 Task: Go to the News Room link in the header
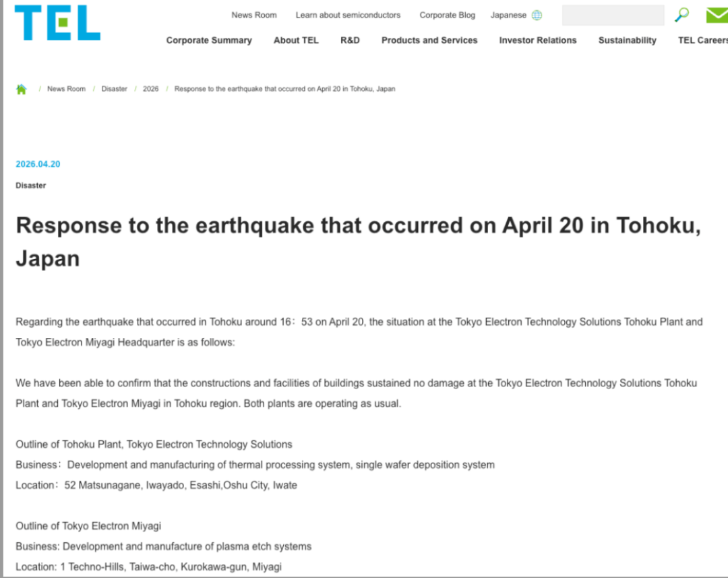tap(254, 15)
